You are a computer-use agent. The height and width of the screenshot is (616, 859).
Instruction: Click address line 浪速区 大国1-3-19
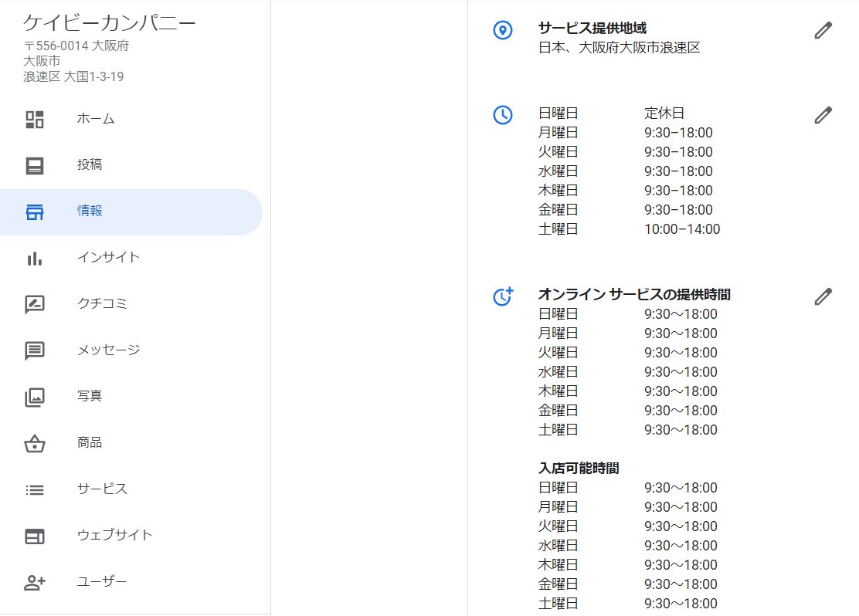pyautogui.click(x=73, y=76)
